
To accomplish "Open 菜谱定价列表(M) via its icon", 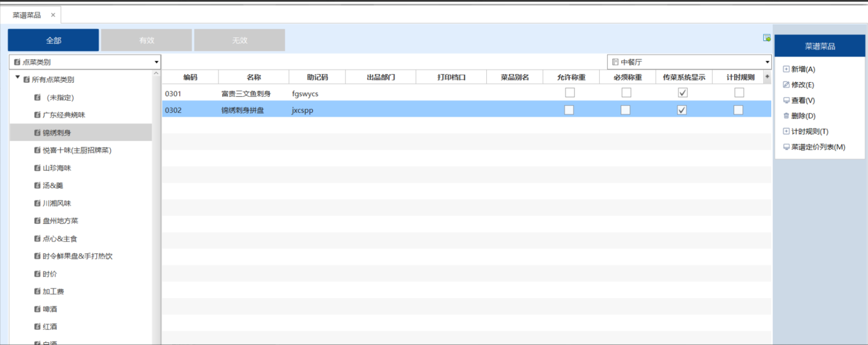I will [786, 147].
